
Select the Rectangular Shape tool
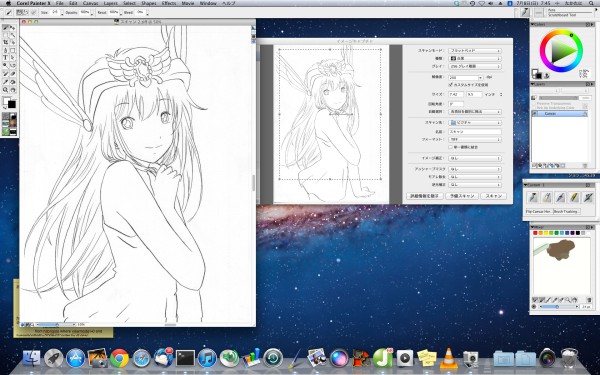(13, 51)
